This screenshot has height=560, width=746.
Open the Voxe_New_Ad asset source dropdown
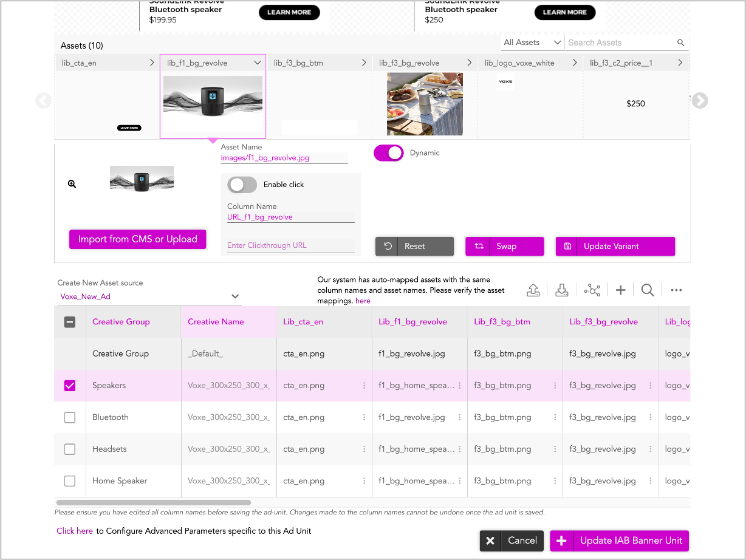click(149, 297)
